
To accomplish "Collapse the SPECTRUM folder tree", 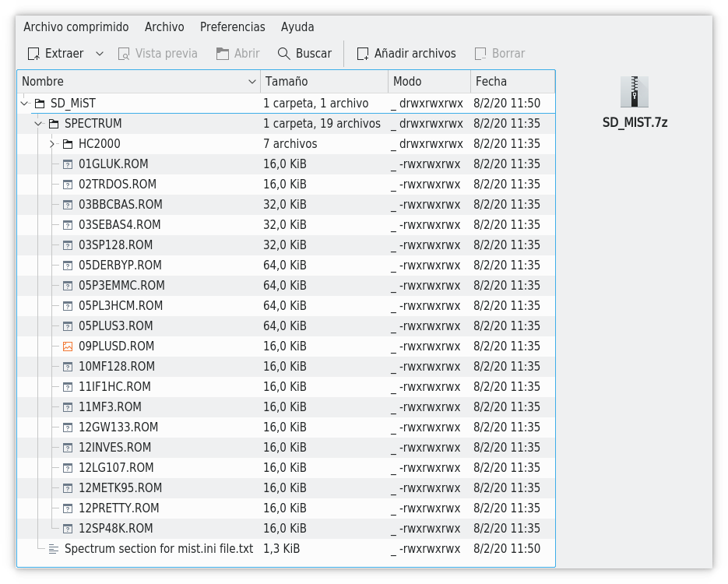I will [38, 124].
